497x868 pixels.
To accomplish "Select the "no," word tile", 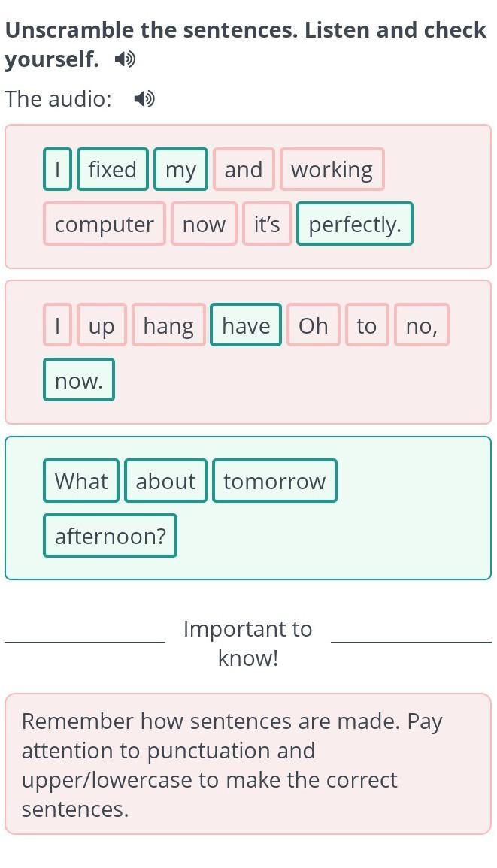I will click(x=421, y=325).
